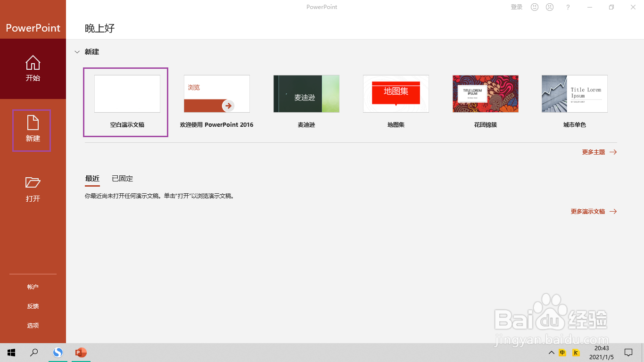Show hidden system tray icons
644x362 pixels.
coord(551,353)
